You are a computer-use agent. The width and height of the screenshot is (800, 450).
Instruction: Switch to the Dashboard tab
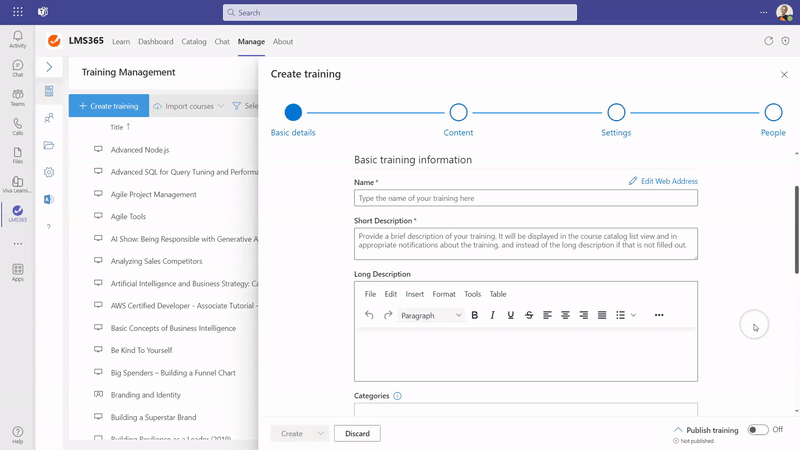[156, 41]
